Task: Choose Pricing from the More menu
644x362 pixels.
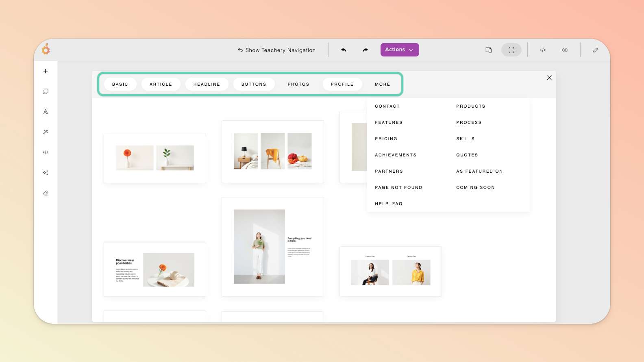Action: point(386,139)
